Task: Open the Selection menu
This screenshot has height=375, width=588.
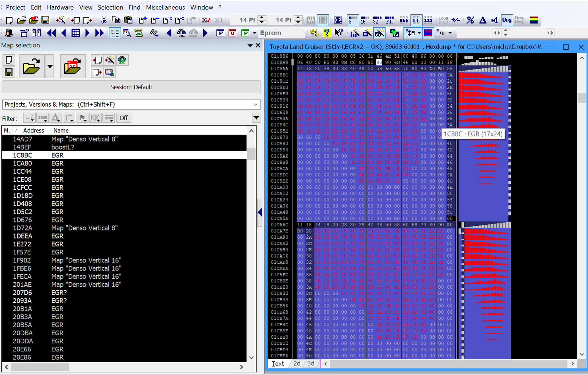Action: 110,7
